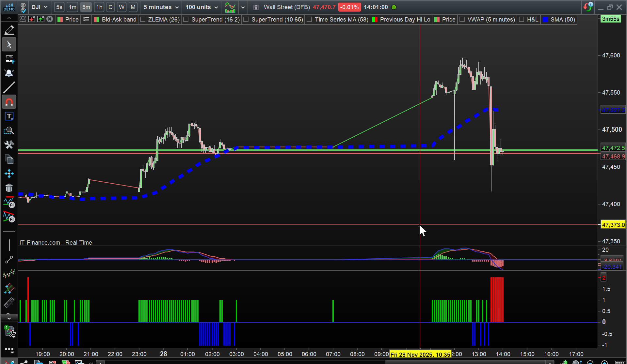Select the trend line drawing tool

pyautogui.click(x=9, y=87)
